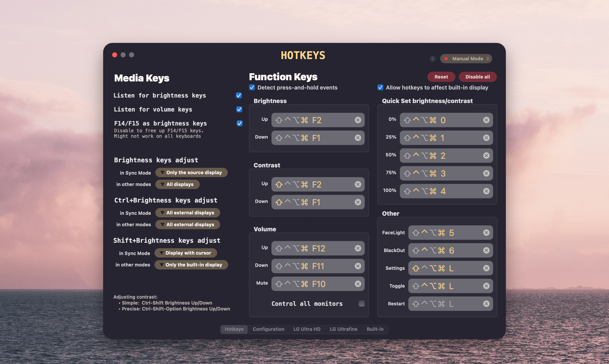Viewport: 609px width, 364px height.
Task: Click the Reset button
Action: click(x=441, y=77)
